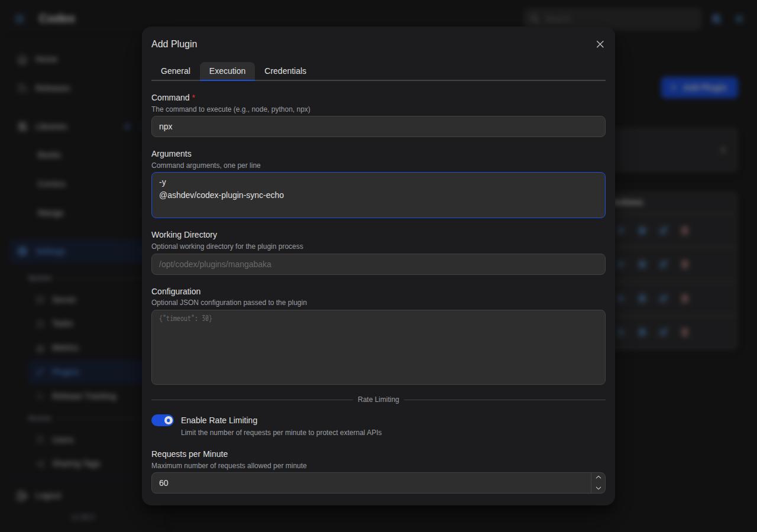
Task: Click the Working Directory field
Action: click(x=378, y=264)
